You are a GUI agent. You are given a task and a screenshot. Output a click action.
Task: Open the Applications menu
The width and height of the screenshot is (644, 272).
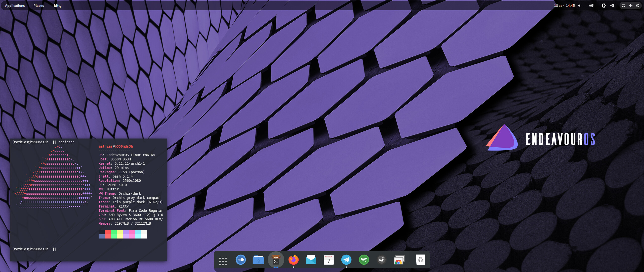(15, 6)
